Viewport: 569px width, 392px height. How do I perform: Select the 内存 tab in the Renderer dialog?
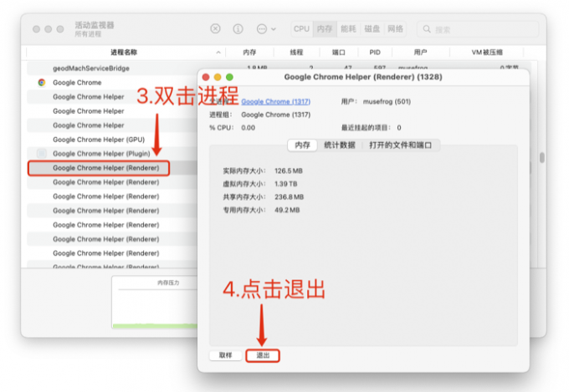click(302, 145)
